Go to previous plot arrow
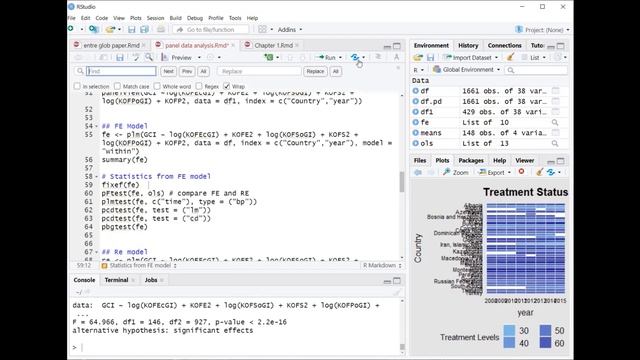This screenshot has height=360, width=640. (418, 172)
